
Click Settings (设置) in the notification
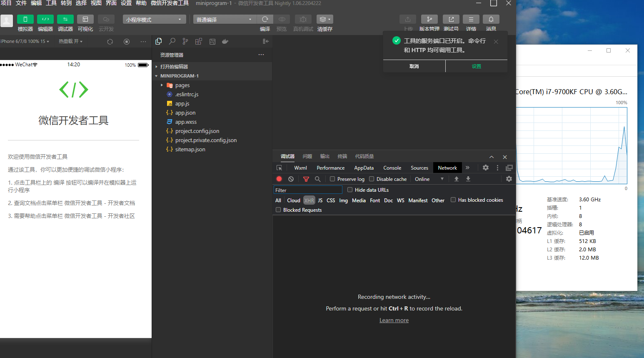click(x=477, y=66)
